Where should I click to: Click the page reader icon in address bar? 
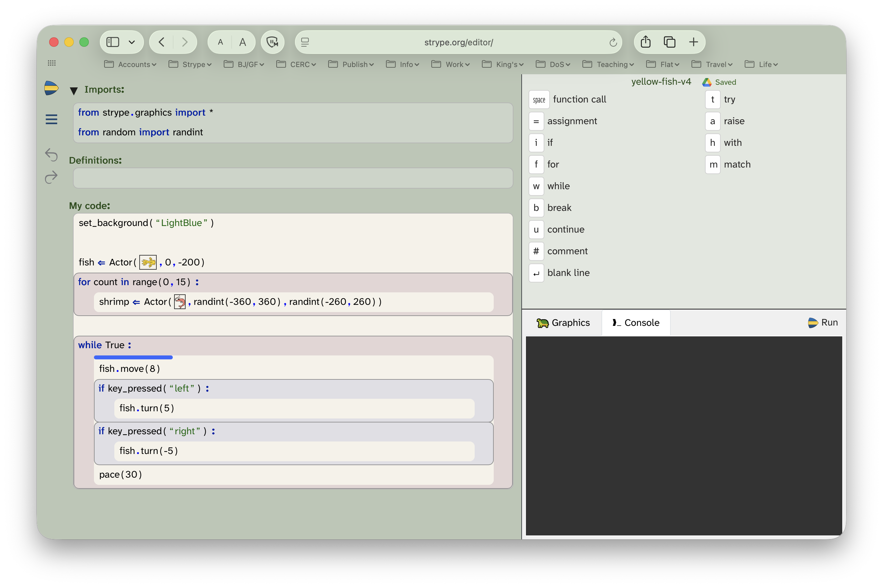coord(305,42)
